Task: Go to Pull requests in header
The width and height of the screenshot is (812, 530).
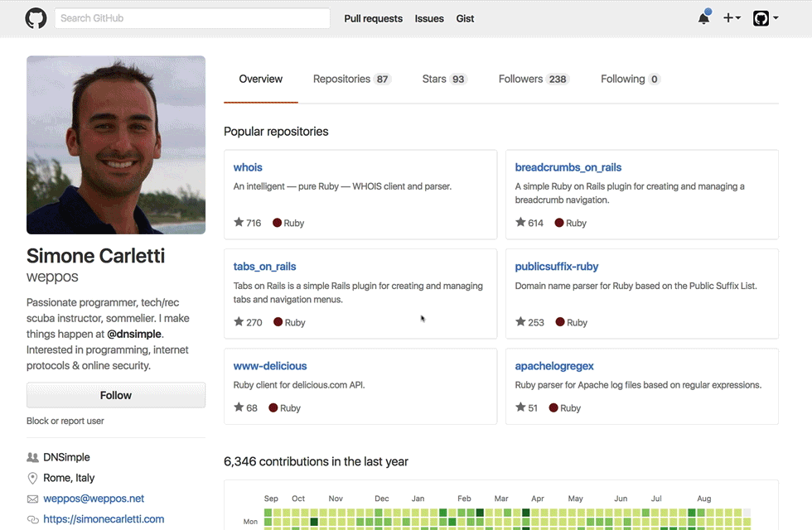Action: click(373, 18)
